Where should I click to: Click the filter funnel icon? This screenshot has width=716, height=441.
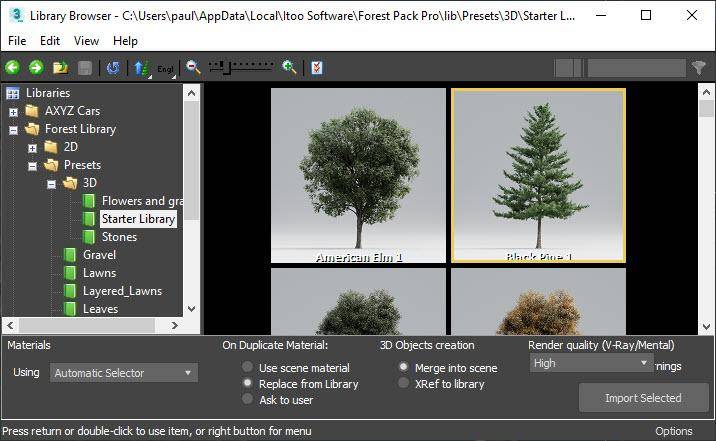699,68
